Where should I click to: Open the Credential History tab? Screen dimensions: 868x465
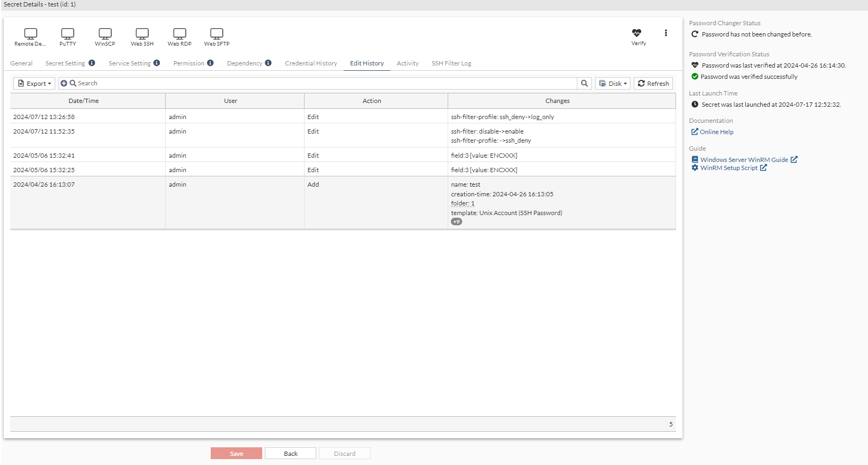coord(311,63)
